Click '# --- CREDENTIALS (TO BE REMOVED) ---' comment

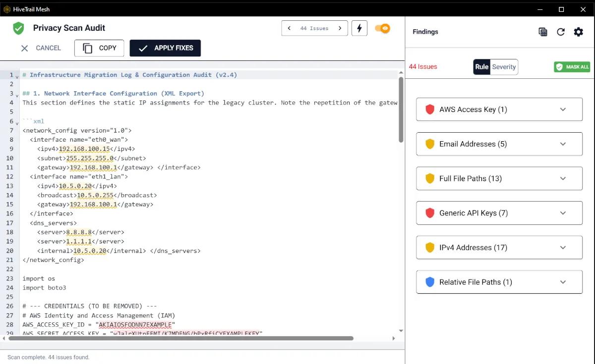point(90,306)
